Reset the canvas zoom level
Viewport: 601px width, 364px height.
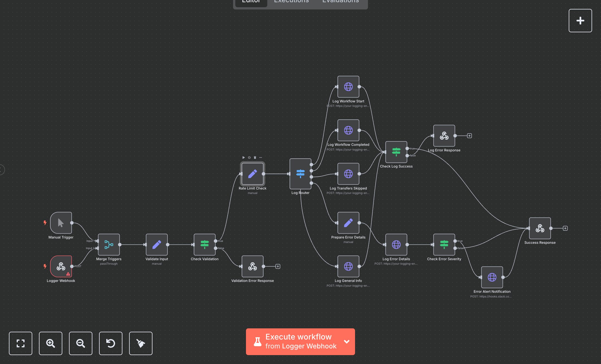[x=110, y=343]
